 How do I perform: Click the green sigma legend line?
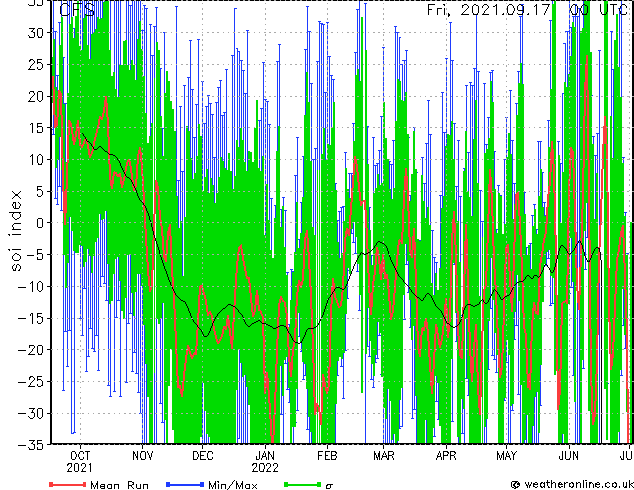[303, 484]
